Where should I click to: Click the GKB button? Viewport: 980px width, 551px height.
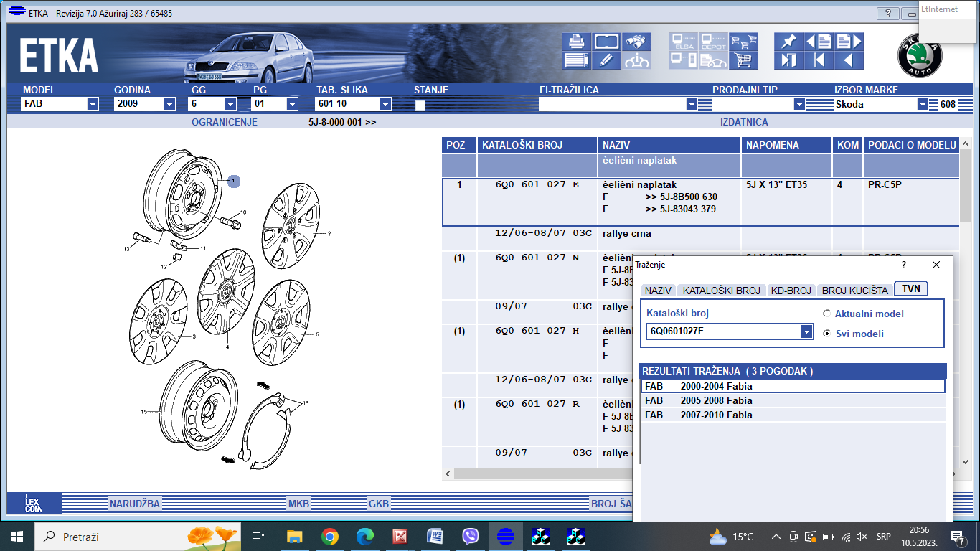point(379,504)
